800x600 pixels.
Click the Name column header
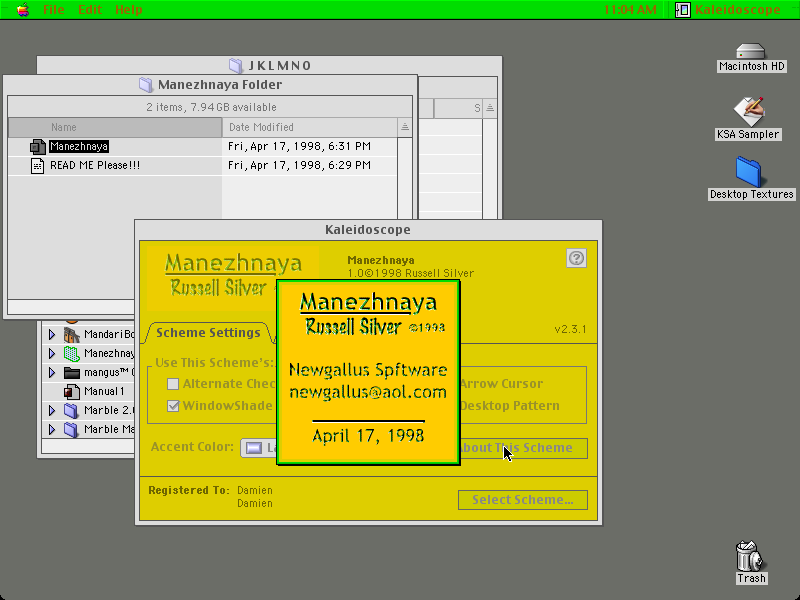click(115, 127)
